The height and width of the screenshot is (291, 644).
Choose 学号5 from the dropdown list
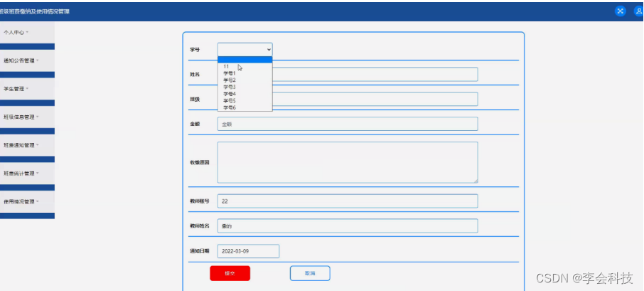[x=245, y=101]
